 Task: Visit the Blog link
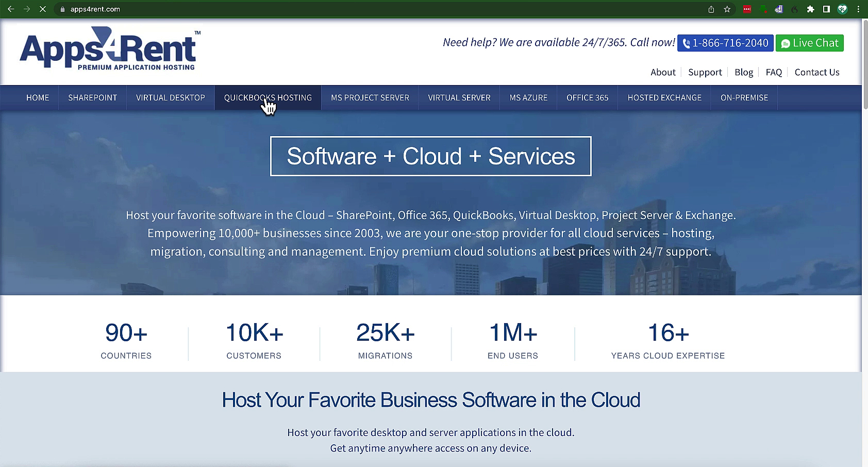(x=744, y=72)
